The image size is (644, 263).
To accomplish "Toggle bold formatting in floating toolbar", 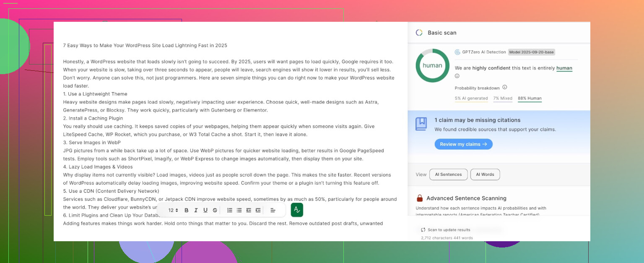I will coord(187,210).
